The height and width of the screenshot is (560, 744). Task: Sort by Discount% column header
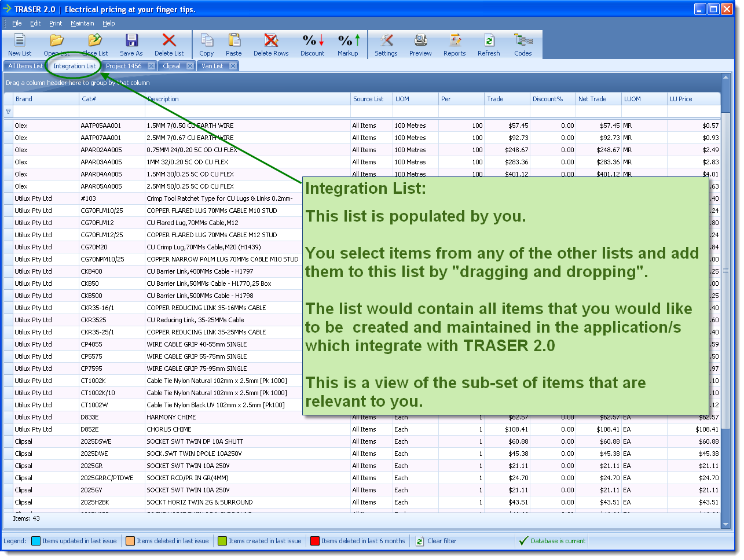[x=552, y=99]
